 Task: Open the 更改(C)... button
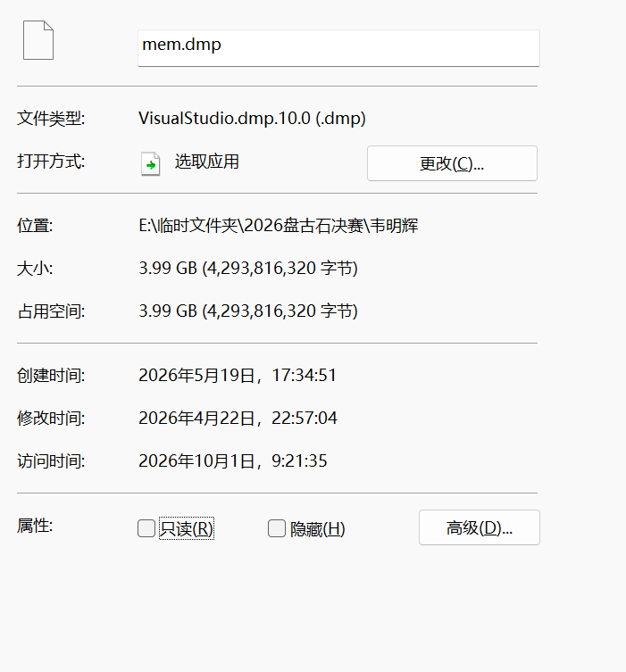(x=452, y=163)
